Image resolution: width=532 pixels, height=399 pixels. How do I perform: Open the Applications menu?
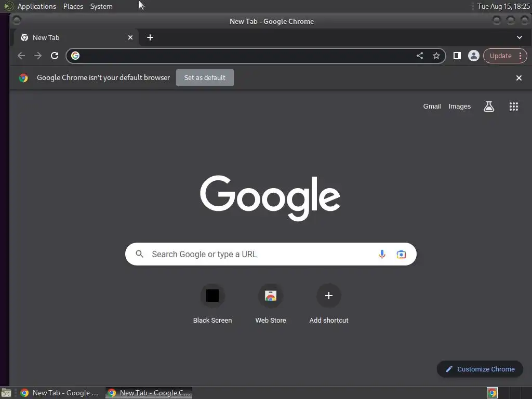(x=37, y=6)
